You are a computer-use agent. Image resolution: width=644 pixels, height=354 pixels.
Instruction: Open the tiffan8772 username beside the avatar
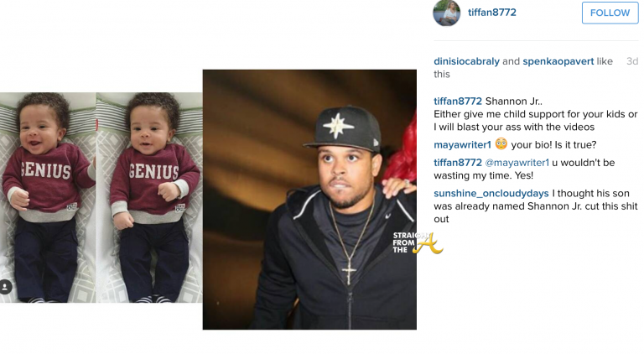[x=492, y=13]
